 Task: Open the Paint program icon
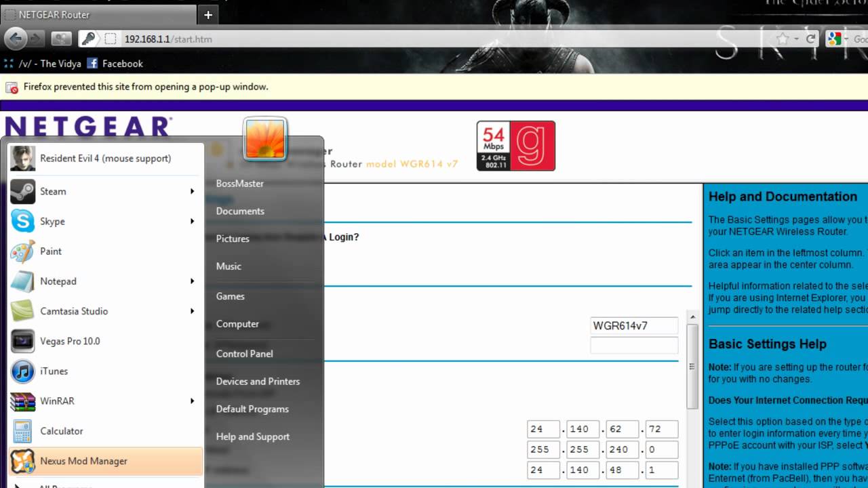coord(22,251)
